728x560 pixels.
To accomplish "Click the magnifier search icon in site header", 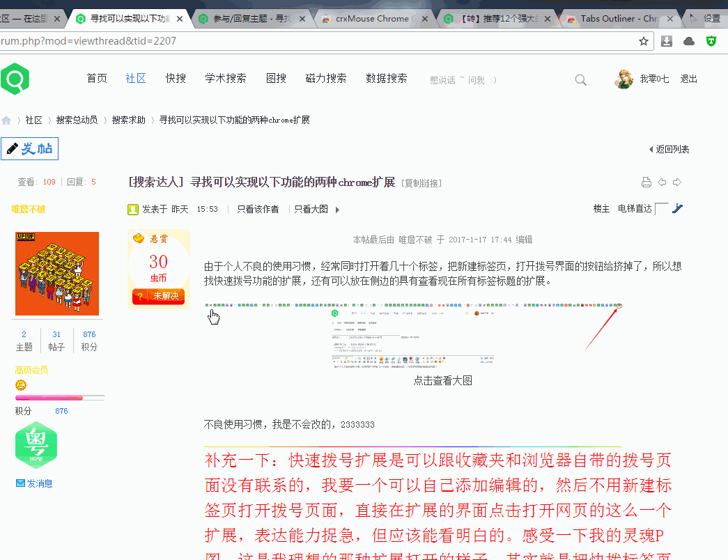I will (x=580, y=80).
